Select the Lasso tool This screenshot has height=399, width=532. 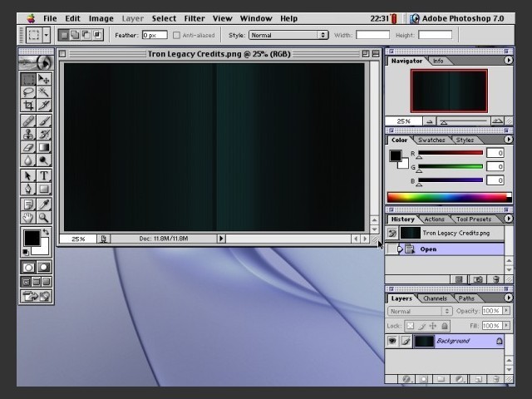[28, 92]
